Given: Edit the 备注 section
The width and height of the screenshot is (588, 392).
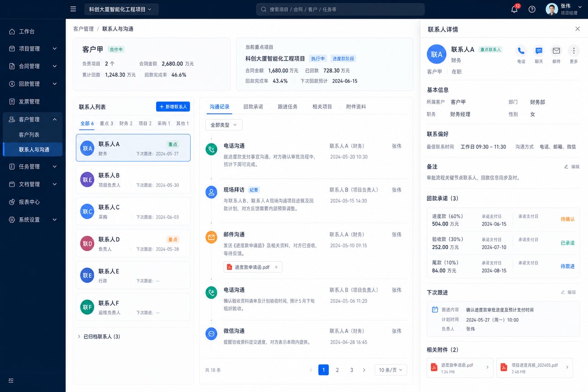Looking at the screenshot, I should point(572,167).
